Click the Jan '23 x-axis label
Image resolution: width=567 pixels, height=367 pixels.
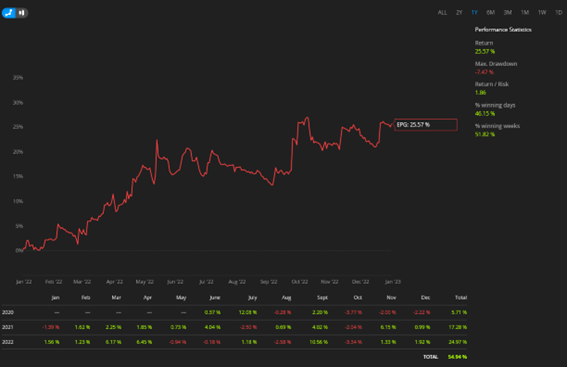(393, 282)
